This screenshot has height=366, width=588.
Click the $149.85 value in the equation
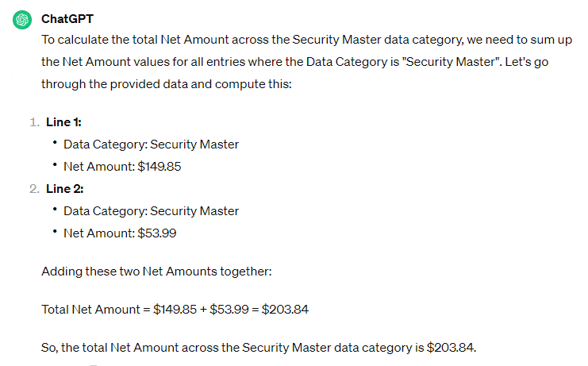[175, 310]
